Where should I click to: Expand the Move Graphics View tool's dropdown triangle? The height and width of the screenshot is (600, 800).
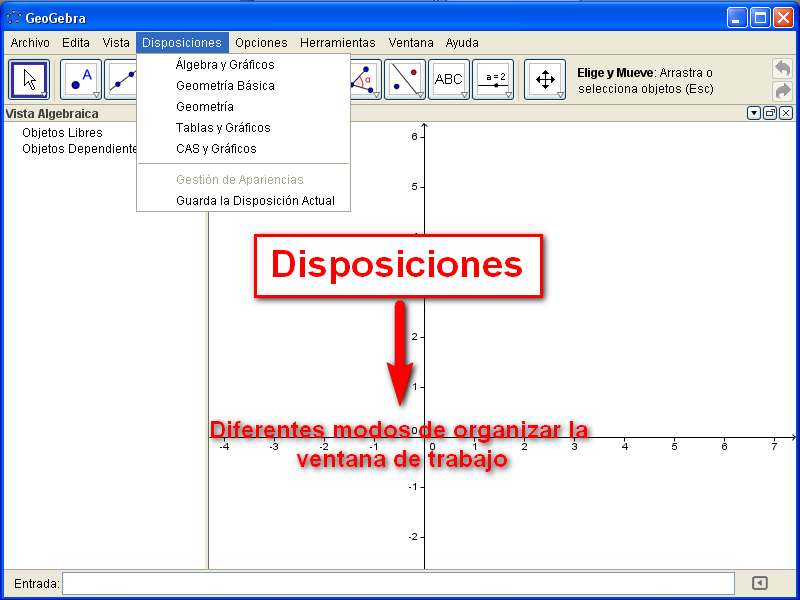pos(561,95)
